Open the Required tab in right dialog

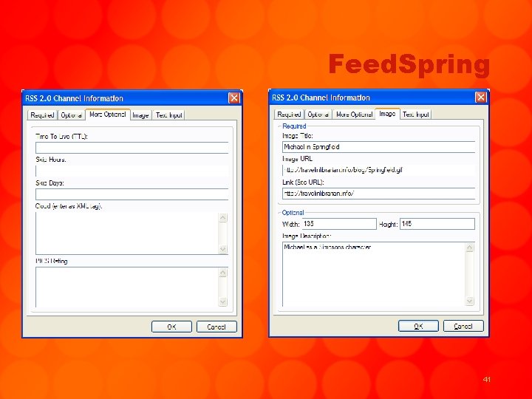(x=289, y=115)
